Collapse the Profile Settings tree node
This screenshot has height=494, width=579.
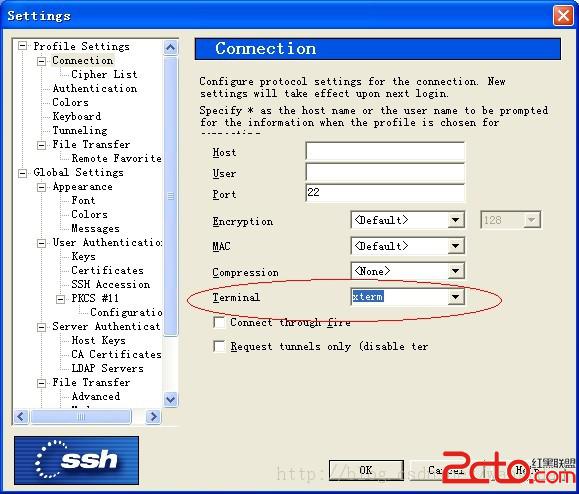[x=23, y=46]
